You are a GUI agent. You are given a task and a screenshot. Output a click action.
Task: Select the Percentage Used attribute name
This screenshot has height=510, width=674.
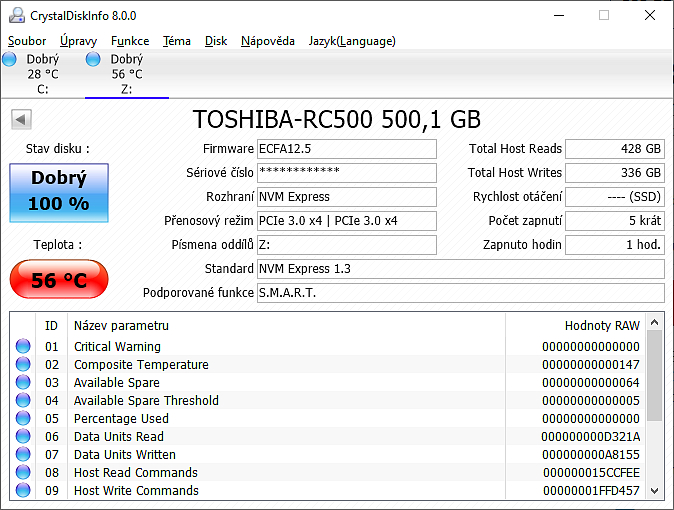click(121, 418)
